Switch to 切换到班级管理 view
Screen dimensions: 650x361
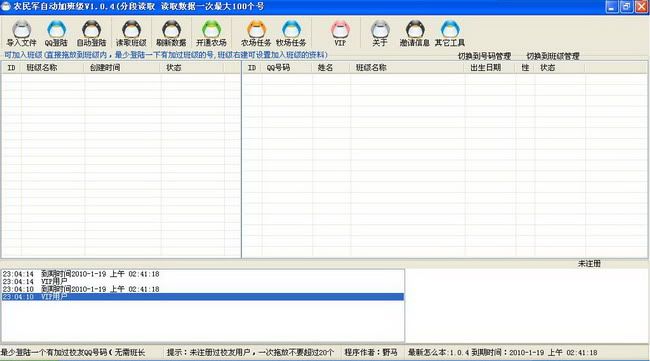point(553,56)
